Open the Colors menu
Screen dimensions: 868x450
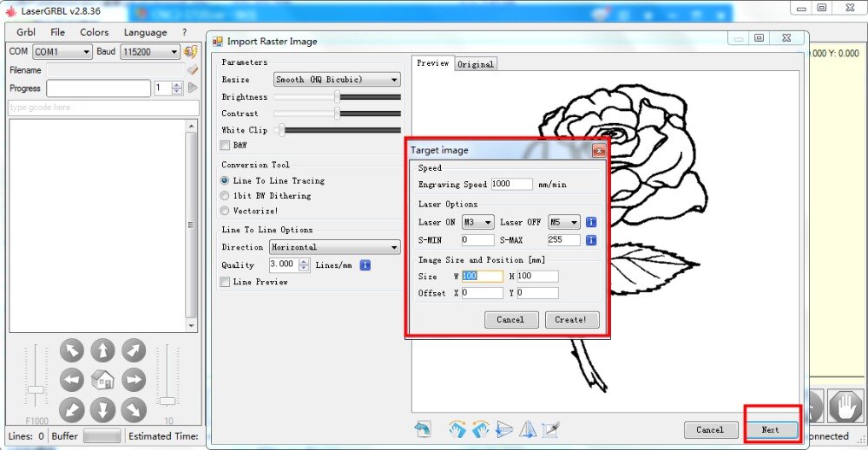click(x=94, y=32)
